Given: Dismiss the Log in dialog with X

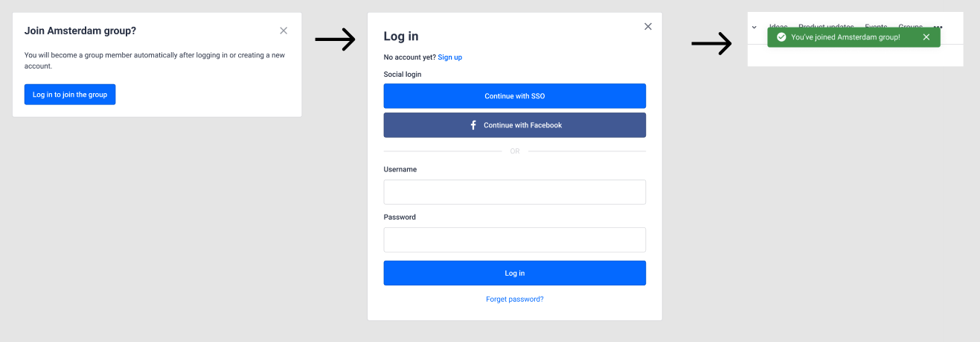Looking at the screenshot, I should (648, 26).
